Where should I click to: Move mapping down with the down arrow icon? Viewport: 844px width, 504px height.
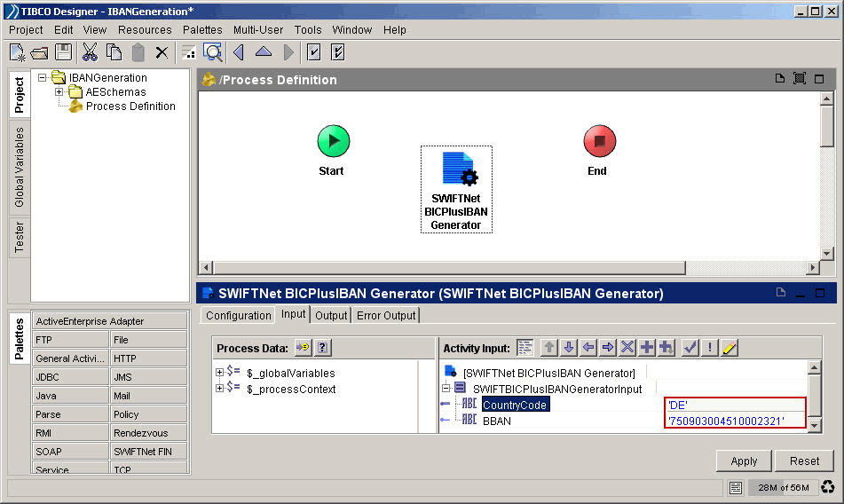tap(569, 348)
